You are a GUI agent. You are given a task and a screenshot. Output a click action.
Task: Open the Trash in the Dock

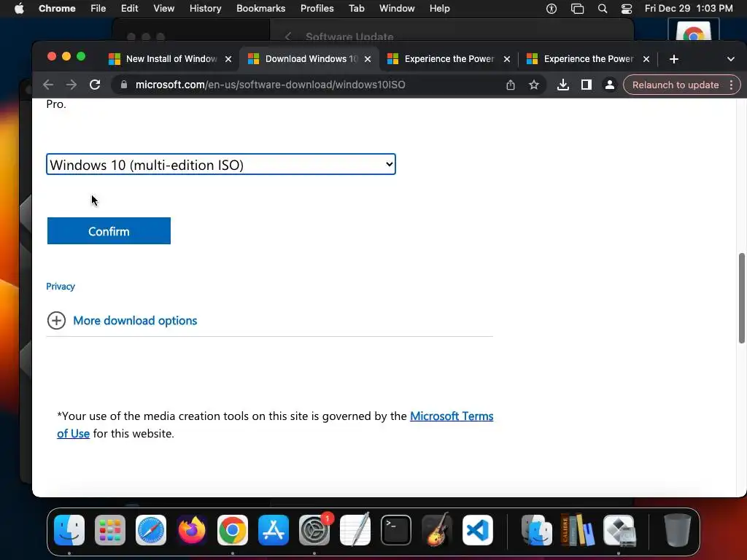[x=677, y=530]
